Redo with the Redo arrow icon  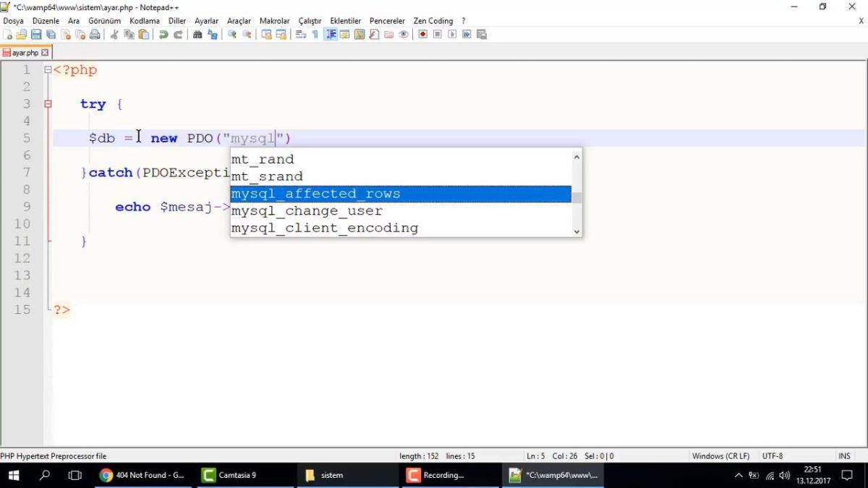tap(178, 34)
